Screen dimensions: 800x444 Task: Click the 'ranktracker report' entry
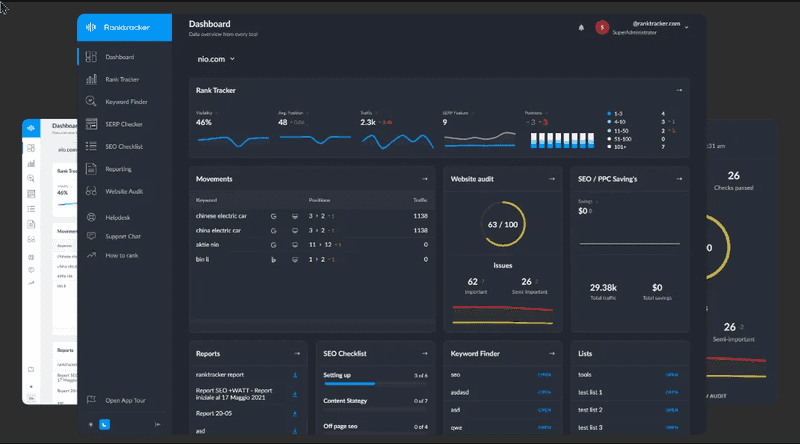point(220,375)
